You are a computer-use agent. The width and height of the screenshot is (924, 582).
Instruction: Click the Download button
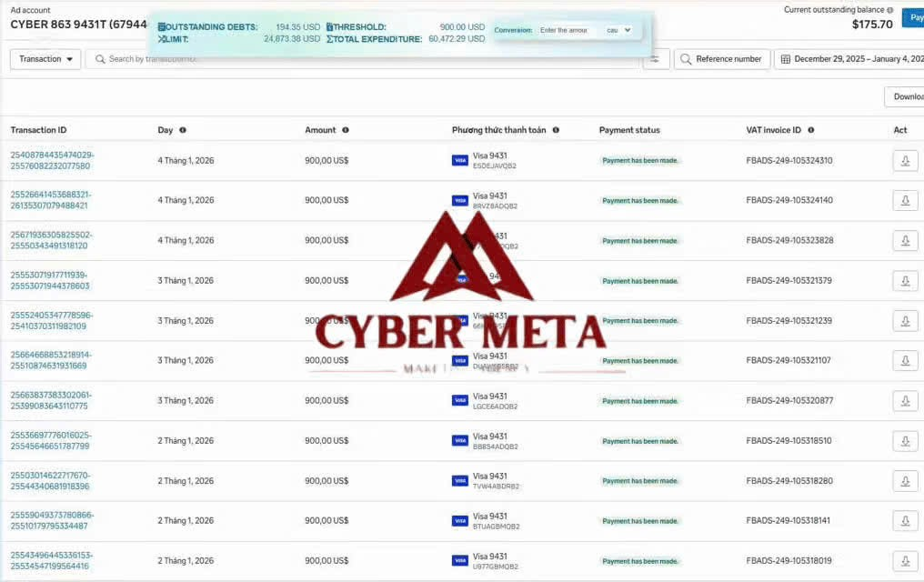click(x=905, y=96)
